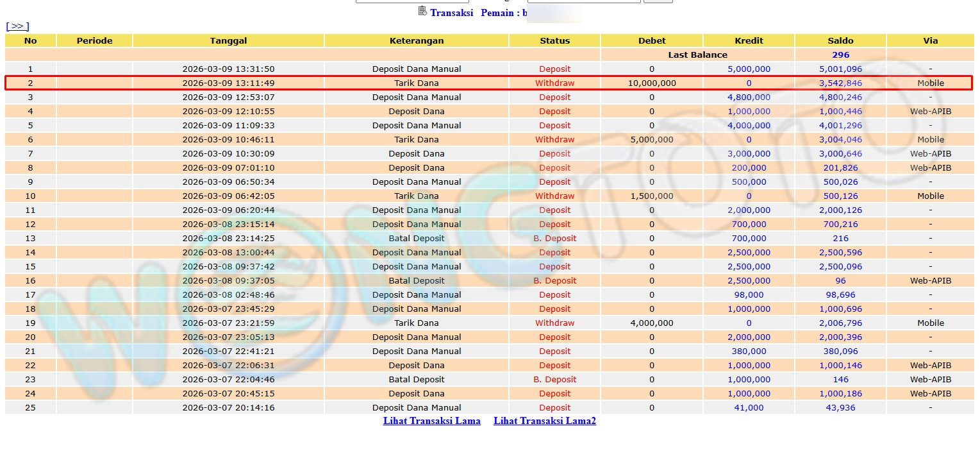This screenshot has width=980, height=458.
Task: Click the Via column header
Action: [x=930, y=40]
